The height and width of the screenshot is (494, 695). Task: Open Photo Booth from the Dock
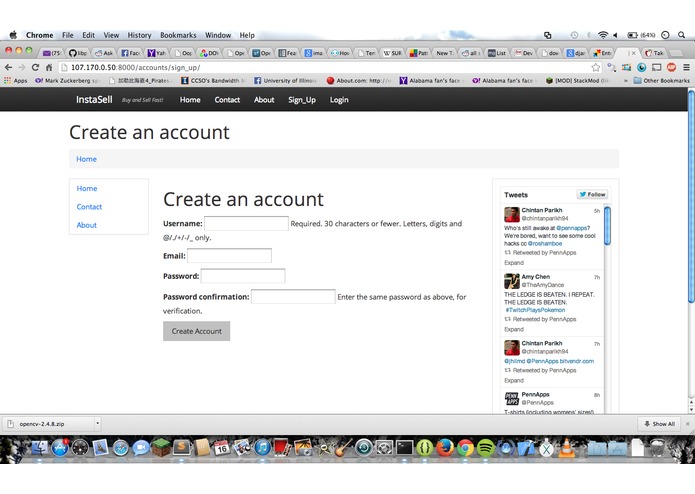click(x=282, y=447)
